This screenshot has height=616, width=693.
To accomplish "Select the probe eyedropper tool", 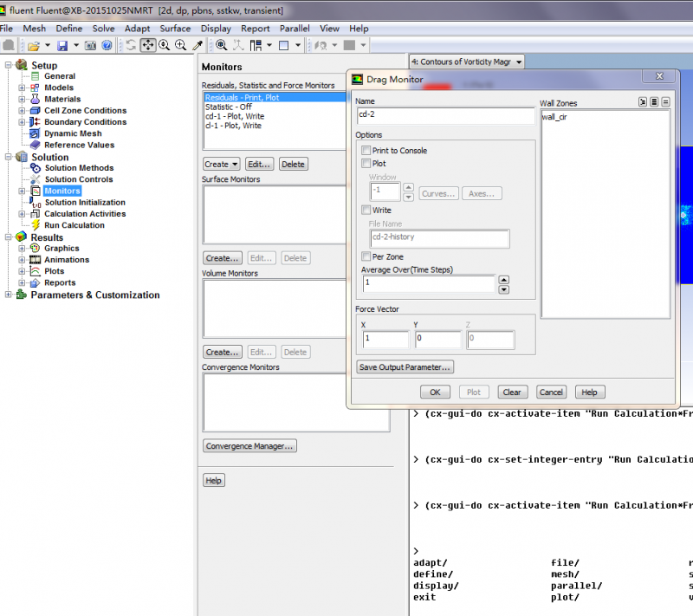I will coord(198,45).
